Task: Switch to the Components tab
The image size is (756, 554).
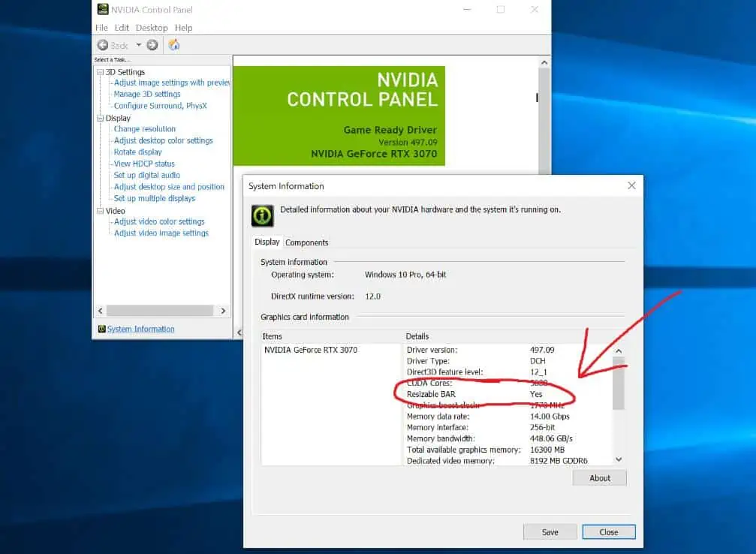Action: [x=306, y=242]
